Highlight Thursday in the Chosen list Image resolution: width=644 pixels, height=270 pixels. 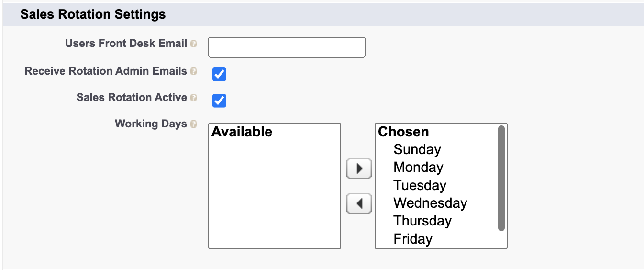(x=422, y=221)
